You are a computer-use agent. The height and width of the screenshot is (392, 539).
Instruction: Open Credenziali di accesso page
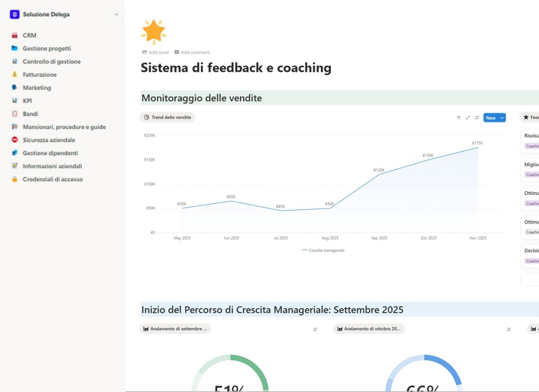pos(53,179)
